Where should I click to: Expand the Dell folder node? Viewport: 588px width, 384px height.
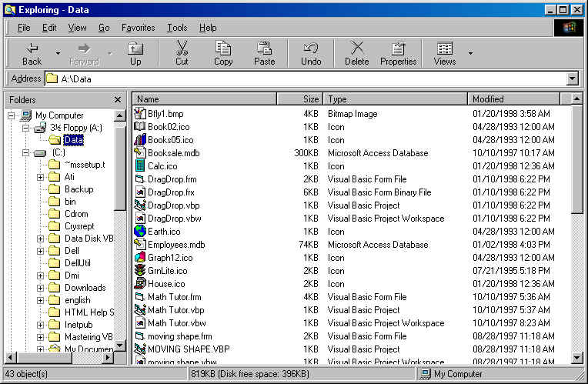coord(40,251)
